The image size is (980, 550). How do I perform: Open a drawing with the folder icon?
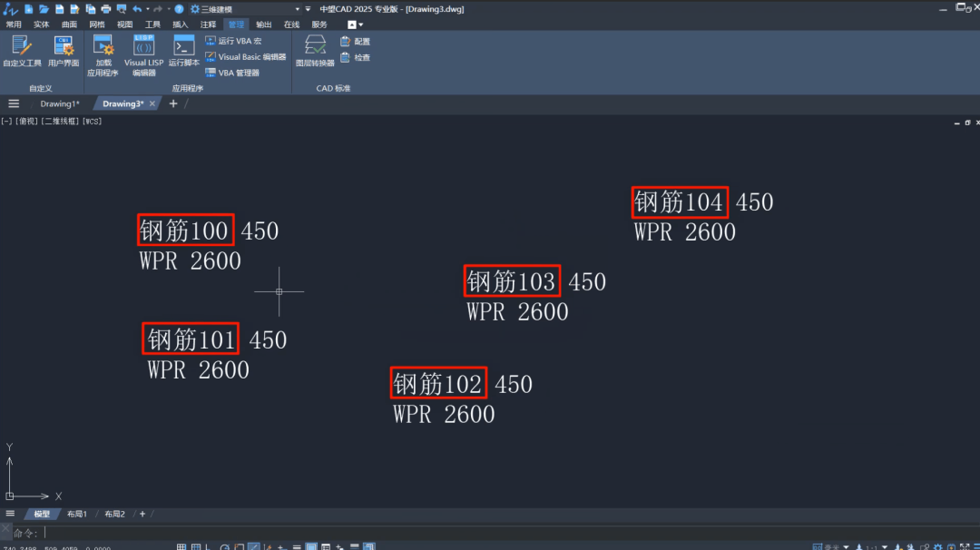pyautogui.click(x=44, y=9)
